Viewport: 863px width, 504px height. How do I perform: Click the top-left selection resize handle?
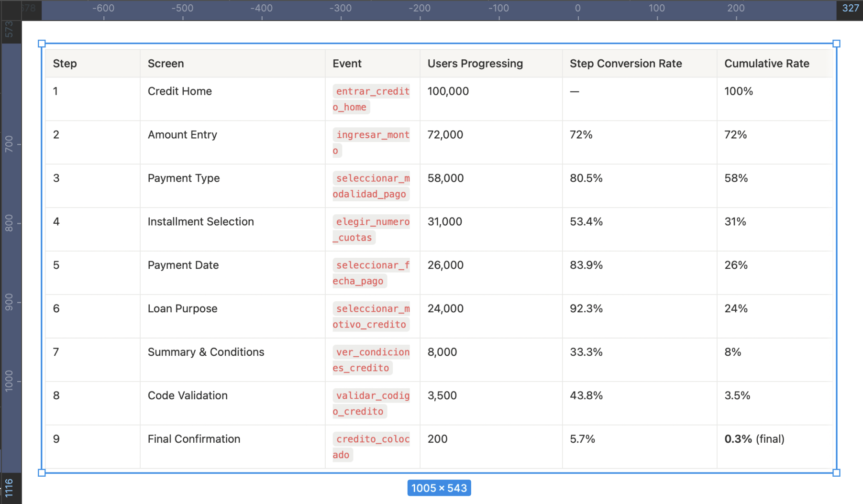[42, 44]
